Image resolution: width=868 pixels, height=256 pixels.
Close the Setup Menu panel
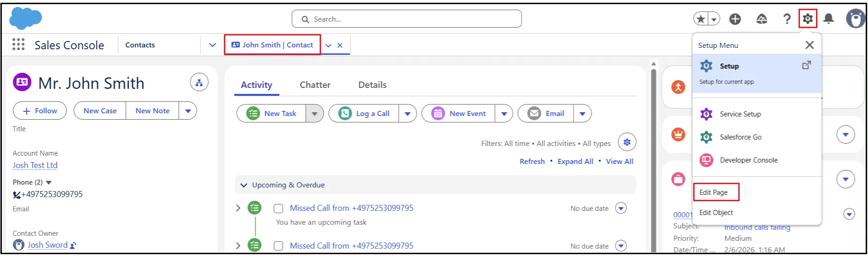pyautogui.click(x=810, y=45)
